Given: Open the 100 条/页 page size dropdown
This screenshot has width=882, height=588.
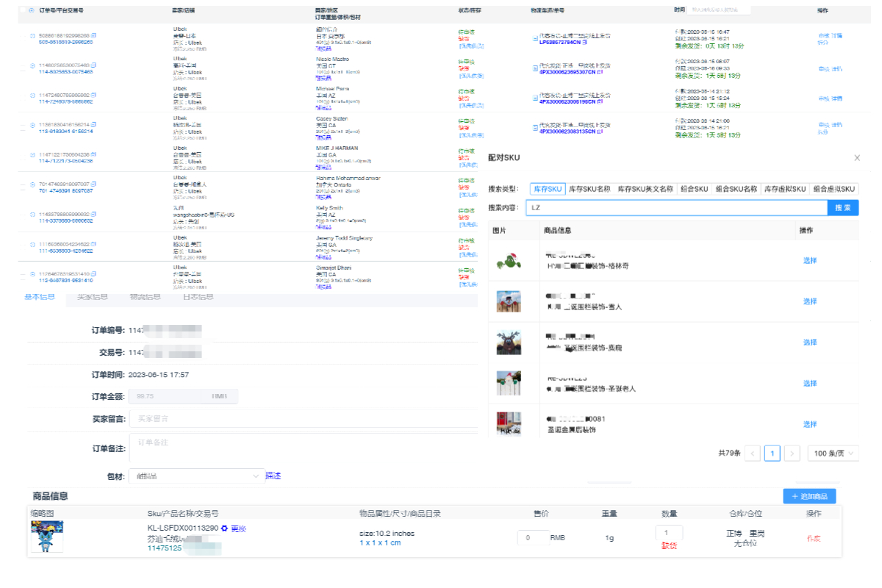Looking at the screenshot, I should pyautogui.click(x=833, y=453).
